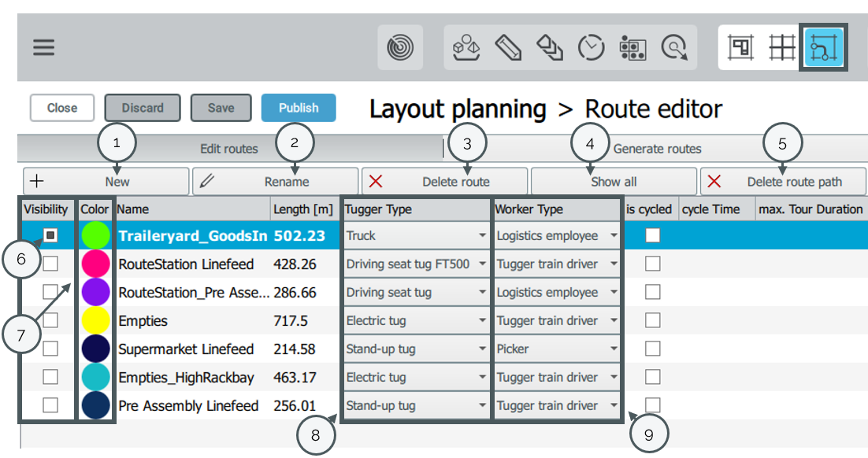
Task: Activate the route editor icon
Action: 823,47
